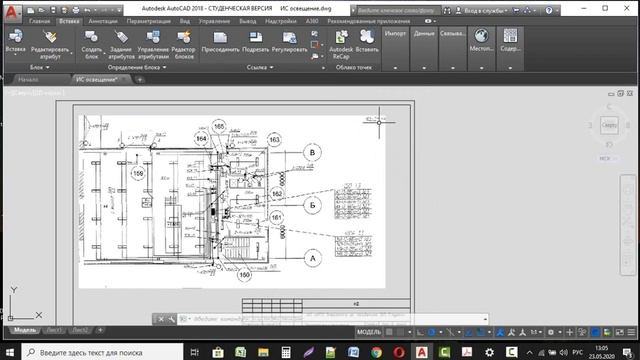Viewport: 640px width, 360px height.
Task: Open the command history dropdown arrow
Action: pos(485,319)
